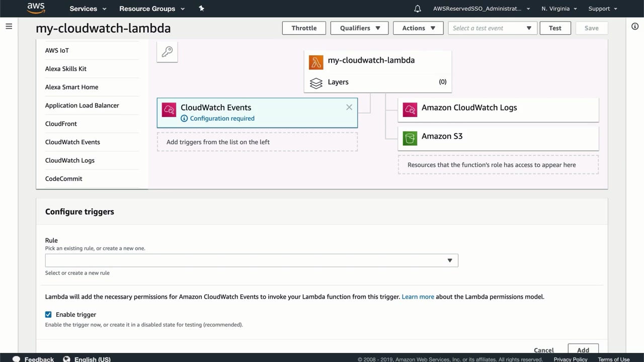
Task: Expand the Qualifiers dropdown
Action: coord(359,28)
